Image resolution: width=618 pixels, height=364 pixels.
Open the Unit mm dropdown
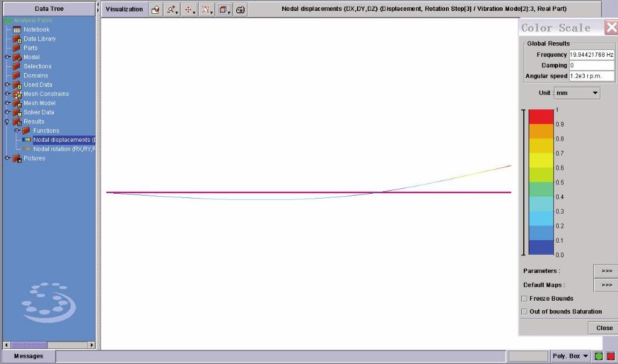(577, 93)
